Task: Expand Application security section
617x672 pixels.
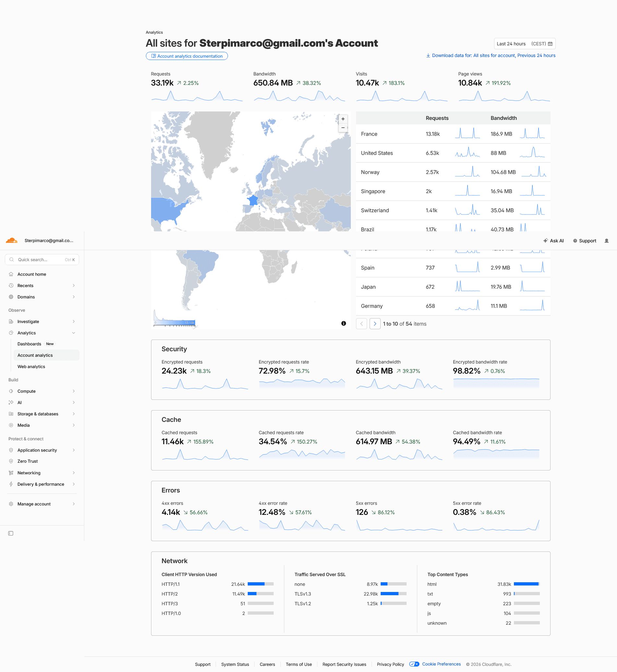Action: (42, 450)
